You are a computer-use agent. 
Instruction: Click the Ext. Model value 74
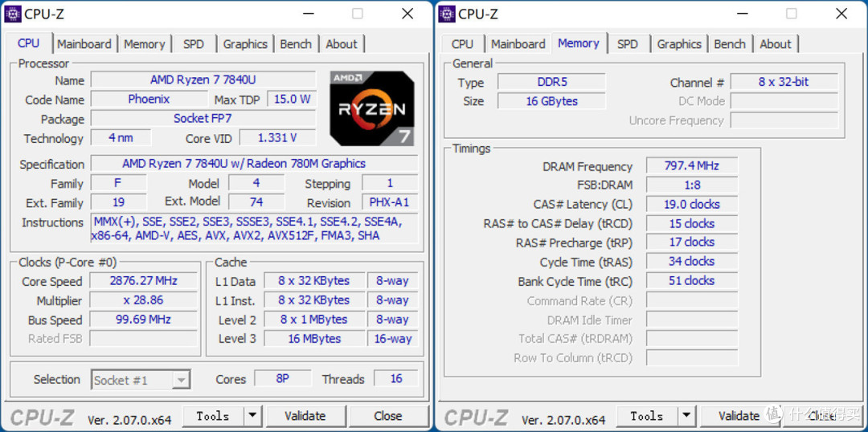click(256, 202)
